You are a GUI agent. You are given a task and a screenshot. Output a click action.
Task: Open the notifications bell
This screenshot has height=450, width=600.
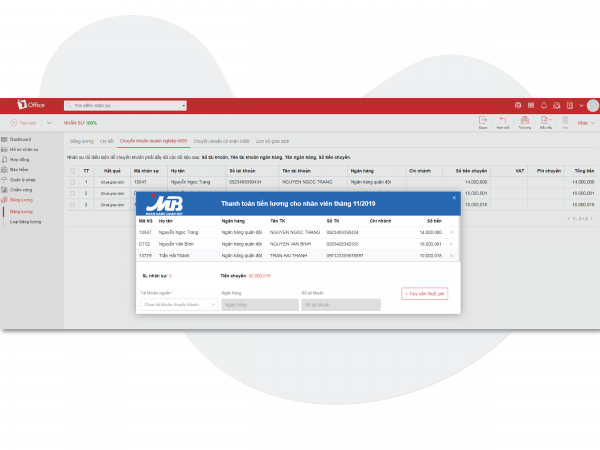[544, 105]
